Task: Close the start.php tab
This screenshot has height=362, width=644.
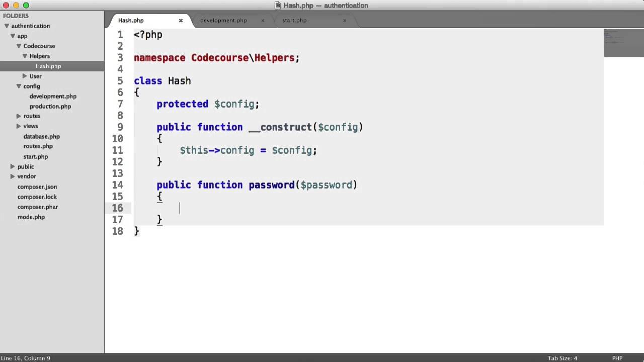Action: pyautogui.click(x=345, y=21)
